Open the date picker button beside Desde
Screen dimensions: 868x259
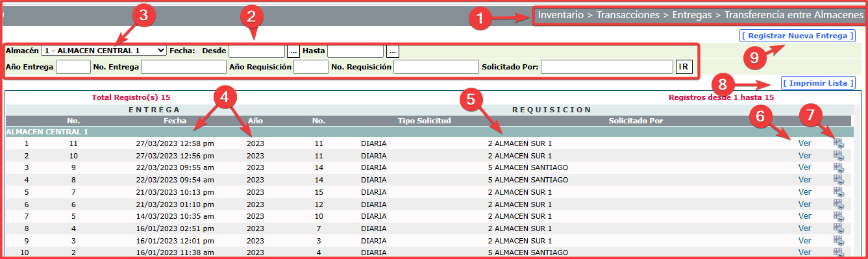(293, 51)
